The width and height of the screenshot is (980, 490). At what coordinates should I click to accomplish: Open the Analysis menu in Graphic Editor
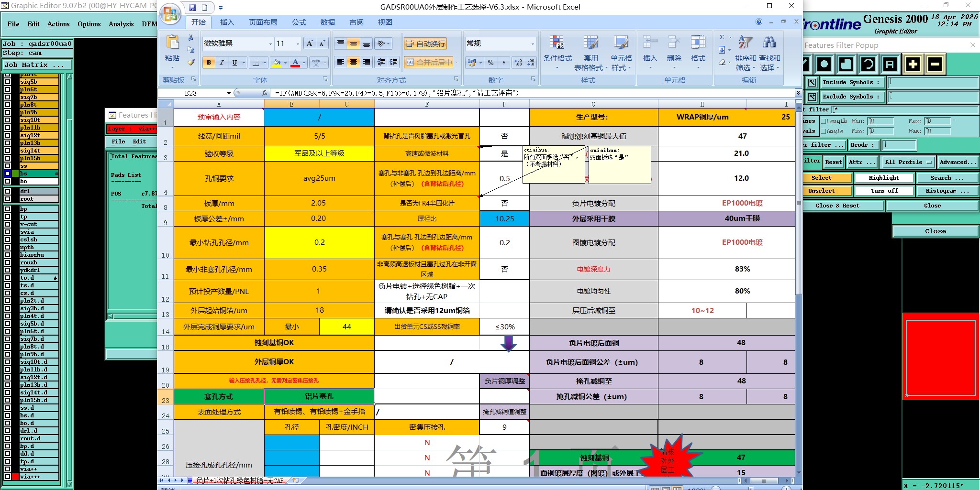point(121,24)
